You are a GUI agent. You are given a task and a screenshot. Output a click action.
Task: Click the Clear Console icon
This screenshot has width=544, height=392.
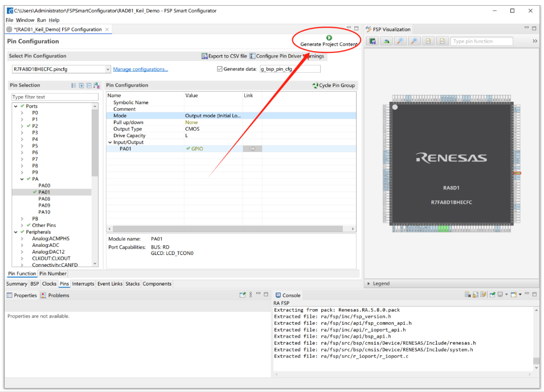[x=468, y=295]
